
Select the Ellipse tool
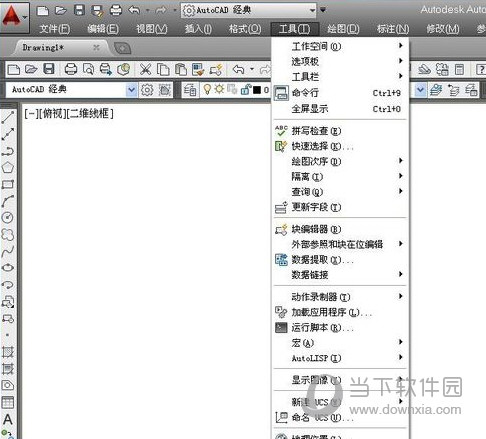(x=8, y=268)
